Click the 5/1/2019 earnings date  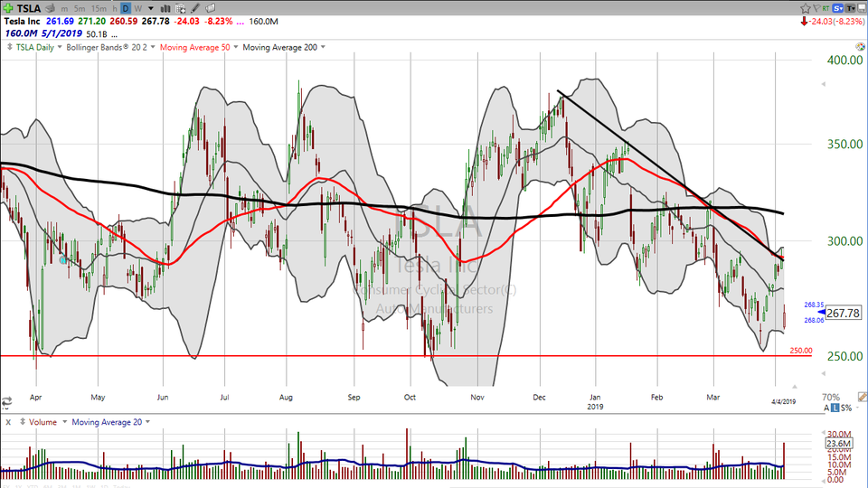pyautogui.click(x=61, y=33)
